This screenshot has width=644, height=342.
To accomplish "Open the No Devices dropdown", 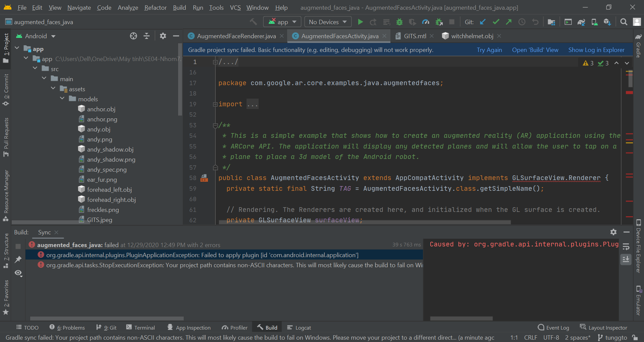I will point(328,22).
